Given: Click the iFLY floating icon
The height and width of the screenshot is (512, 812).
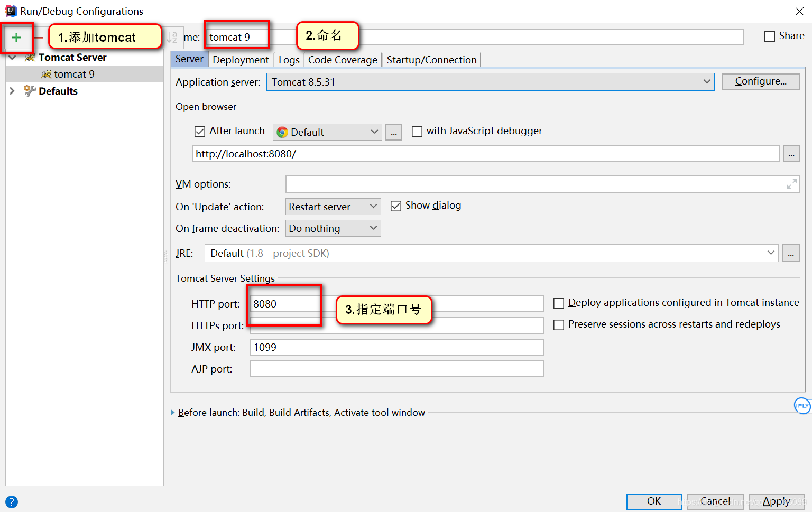Looking at the screenshot, I should (802, 405).
